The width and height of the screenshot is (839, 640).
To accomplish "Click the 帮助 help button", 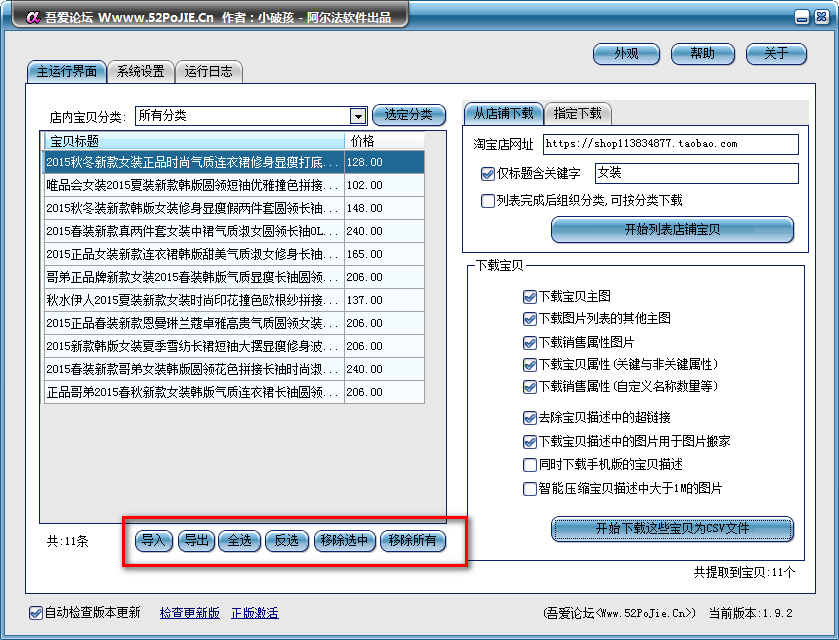I will [x=703, y=54].
